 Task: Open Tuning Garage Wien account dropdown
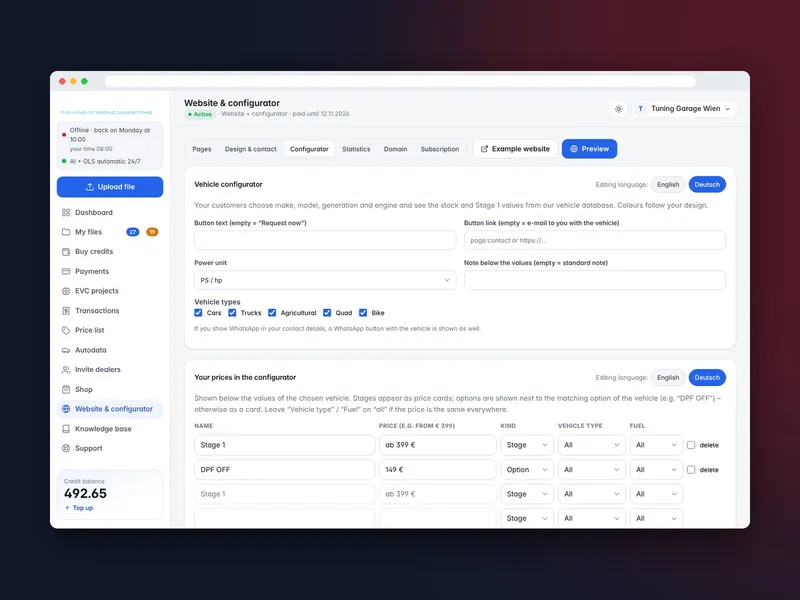tap(684, 109)
